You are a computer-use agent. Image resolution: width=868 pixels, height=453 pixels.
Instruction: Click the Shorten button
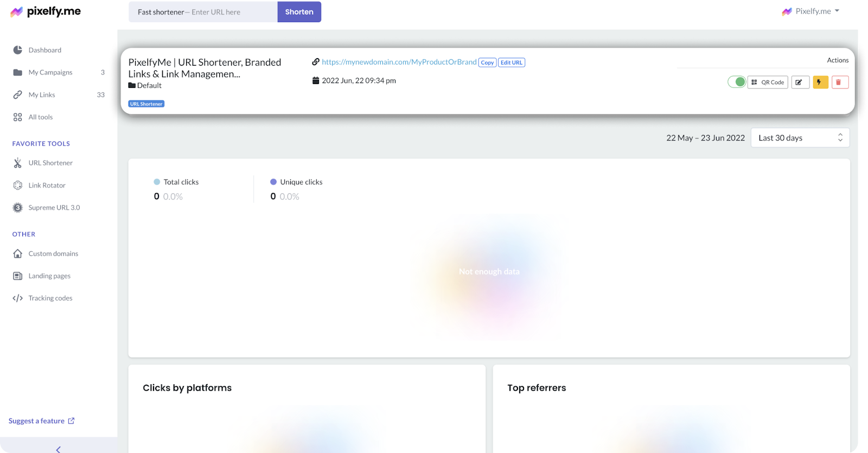point(299,12)
